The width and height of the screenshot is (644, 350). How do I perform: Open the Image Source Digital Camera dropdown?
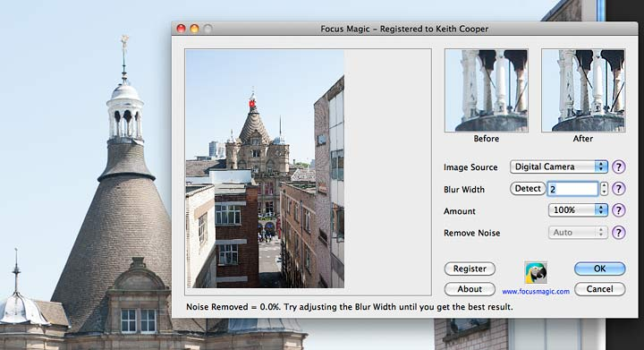[x=558, y=166]
